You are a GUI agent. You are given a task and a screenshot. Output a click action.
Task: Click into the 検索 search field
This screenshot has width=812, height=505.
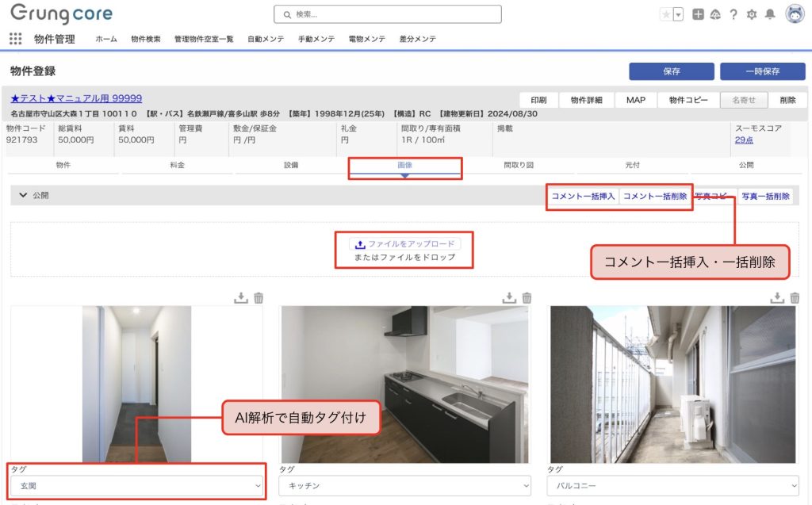388,14
